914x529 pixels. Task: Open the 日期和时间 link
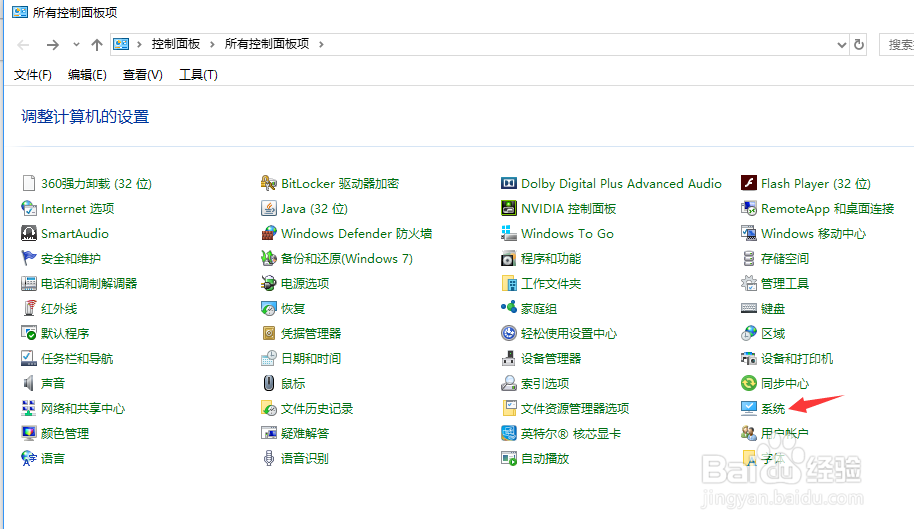point(311,358)
